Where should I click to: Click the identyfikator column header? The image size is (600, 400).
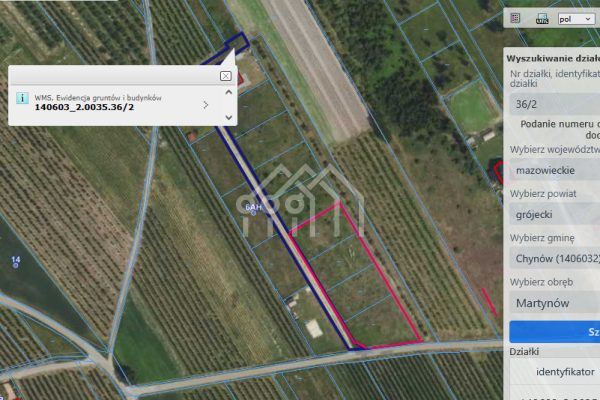[565, 372]
